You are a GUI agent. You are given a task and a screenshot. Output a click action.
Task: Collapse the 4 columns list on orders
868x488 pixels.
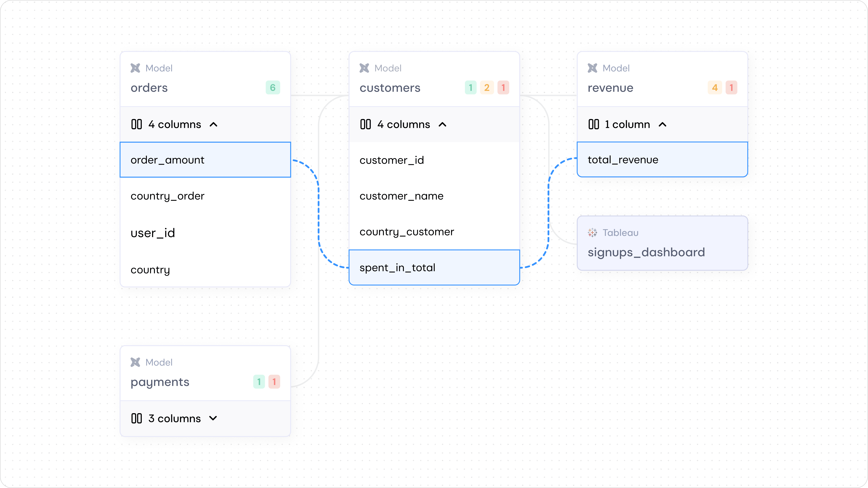(214, 124)
